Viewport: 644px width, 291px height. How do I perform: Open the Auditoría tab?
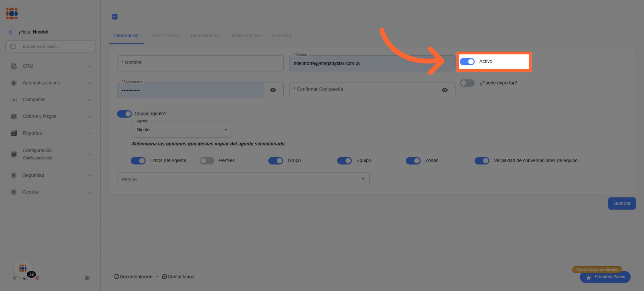click(281, 36)
